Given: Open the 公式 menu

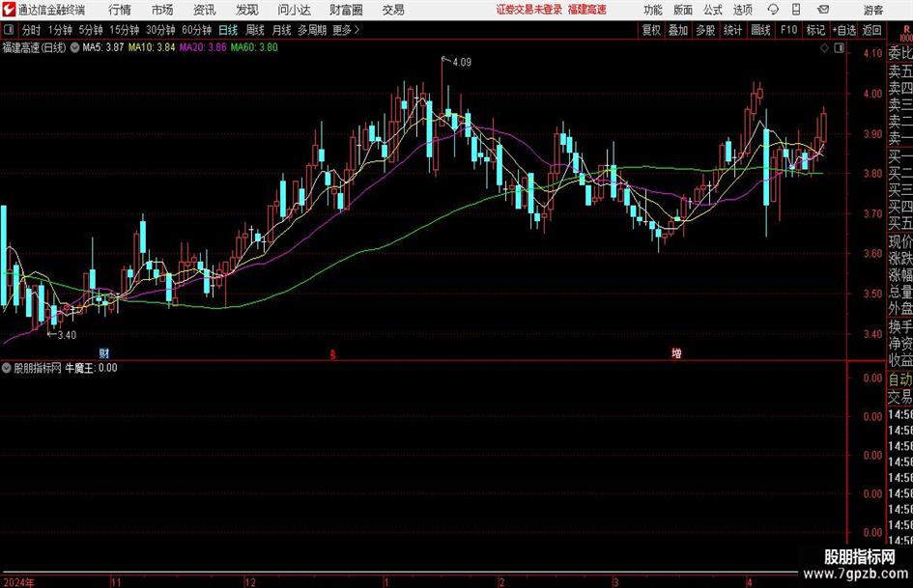Looking at the screenshot, I should (713, 10).
